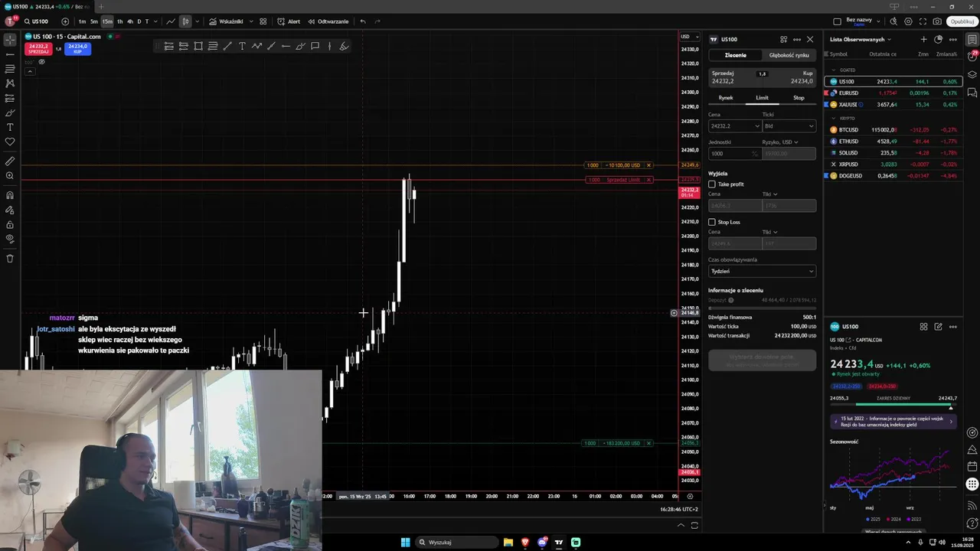
Task: Toggle the indicator visibility eye icon on chart
Action: pyautogui.click(x=41, y=62)
